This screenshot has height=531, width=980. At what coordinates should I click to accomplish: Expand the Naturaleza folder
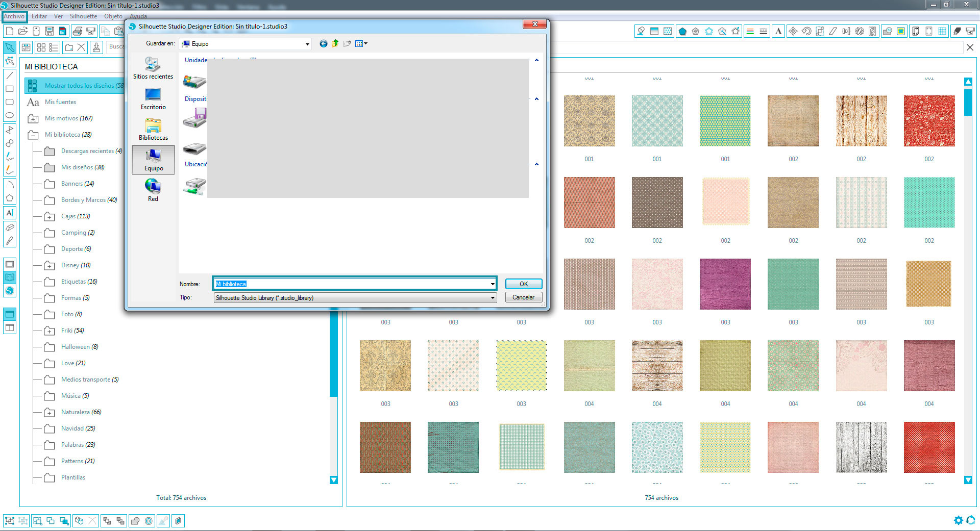coord(50,412)
